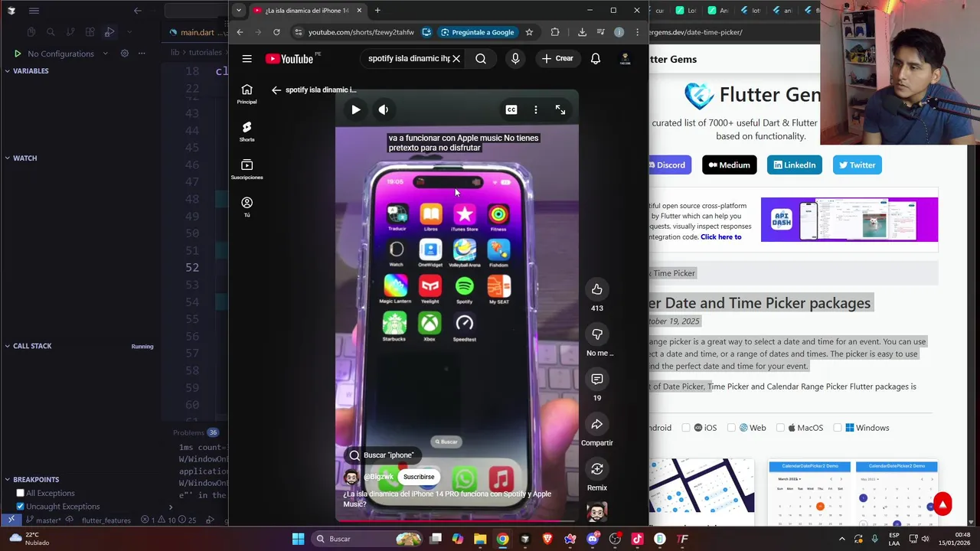Open VS Code Run and Debug view icon
This screenshot has width=980, height=551.
point(109,32)
